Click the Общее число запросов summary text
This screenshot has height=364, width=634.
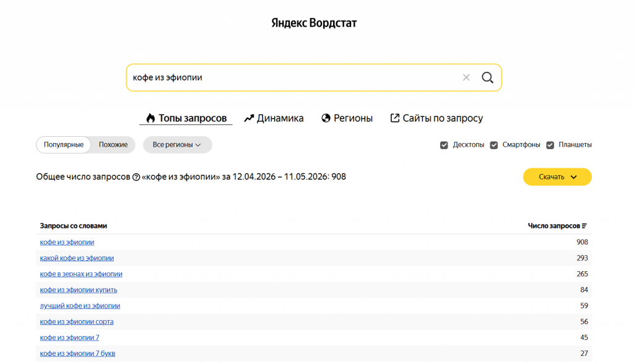click(x=191, y=177)
